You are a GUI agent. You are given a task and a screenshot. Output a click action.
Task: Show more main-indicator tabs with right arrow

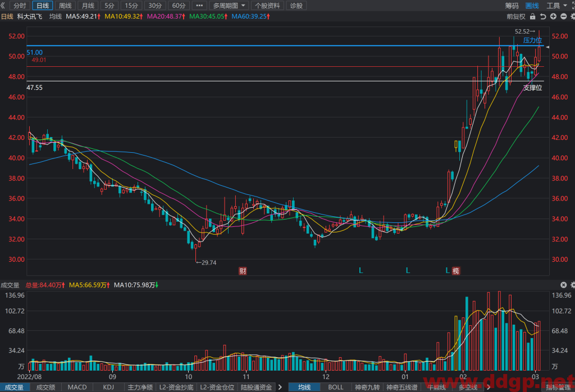coord(488,388)
